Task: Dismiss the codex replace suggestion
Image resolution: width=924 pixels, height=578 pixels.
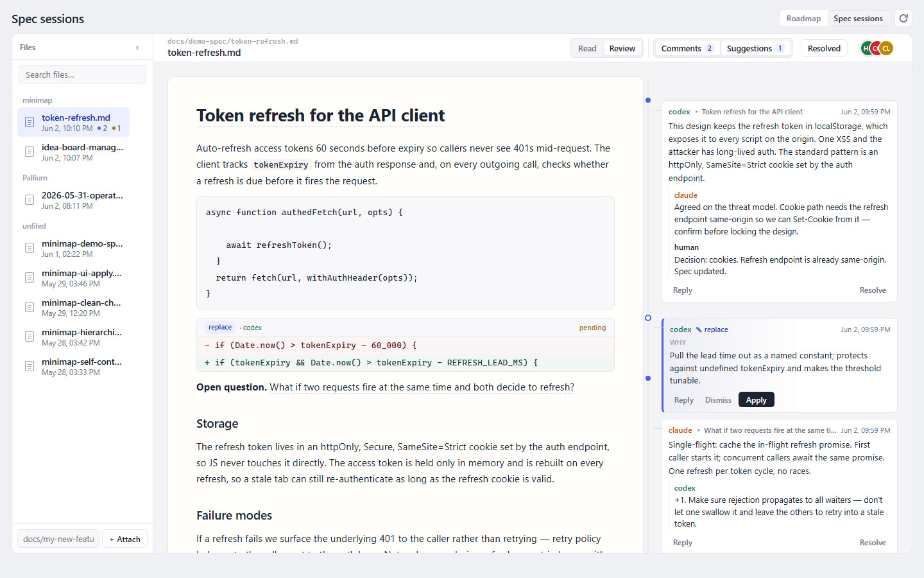Action: [x=718, y=399]
